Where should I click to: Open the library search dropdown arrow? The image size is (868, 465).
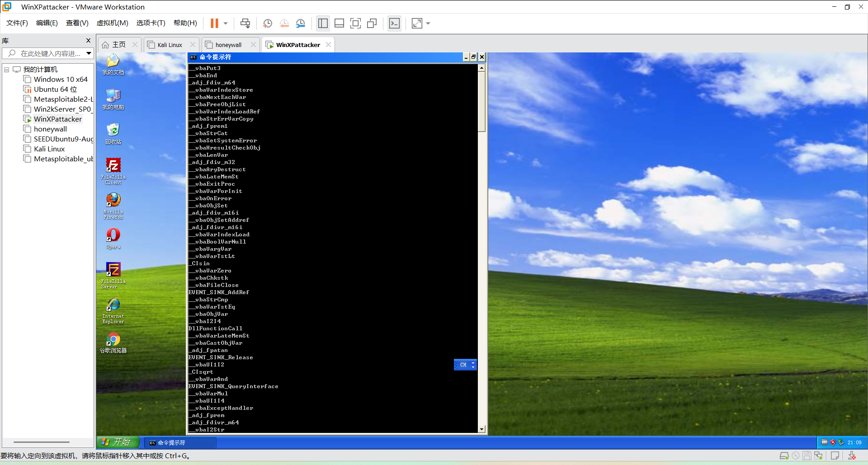pyautogui.click(x=89, y=53)
